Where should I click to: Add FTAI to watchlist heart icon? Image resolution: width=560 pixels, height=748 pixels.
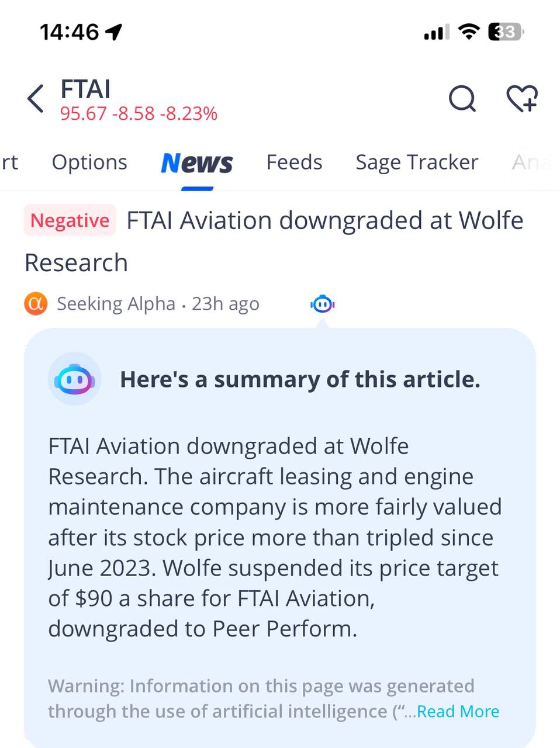521,98
